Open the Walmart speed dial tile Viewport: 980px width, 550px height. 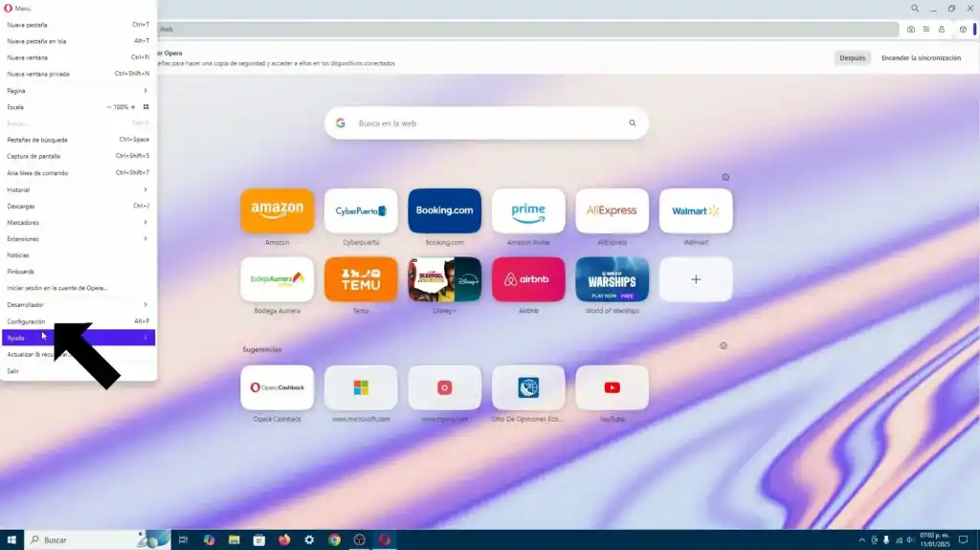point(696,210)
